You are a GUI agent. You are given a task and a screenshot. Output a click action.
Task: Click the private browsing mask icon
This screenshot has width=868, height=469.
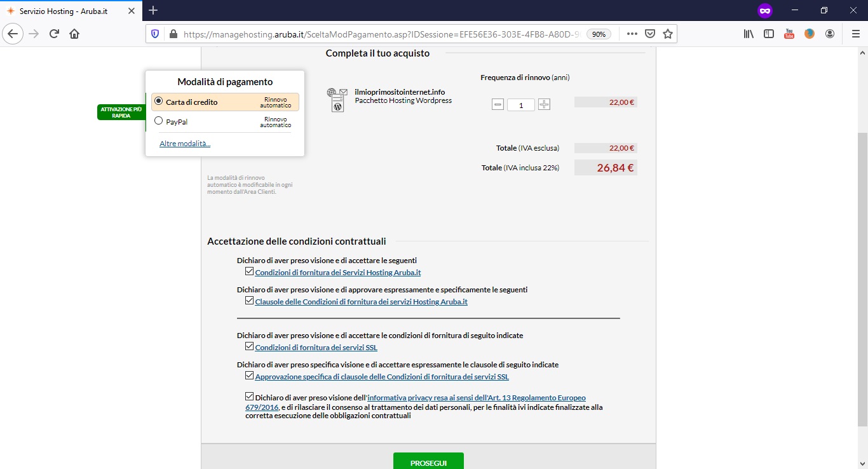pos(765,10)
